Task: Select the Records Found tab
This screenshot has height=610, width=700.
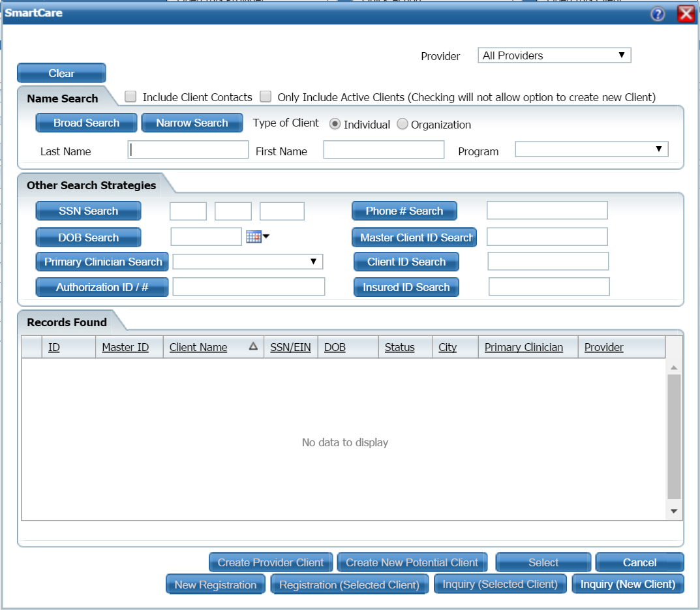Action: [66, 322]
